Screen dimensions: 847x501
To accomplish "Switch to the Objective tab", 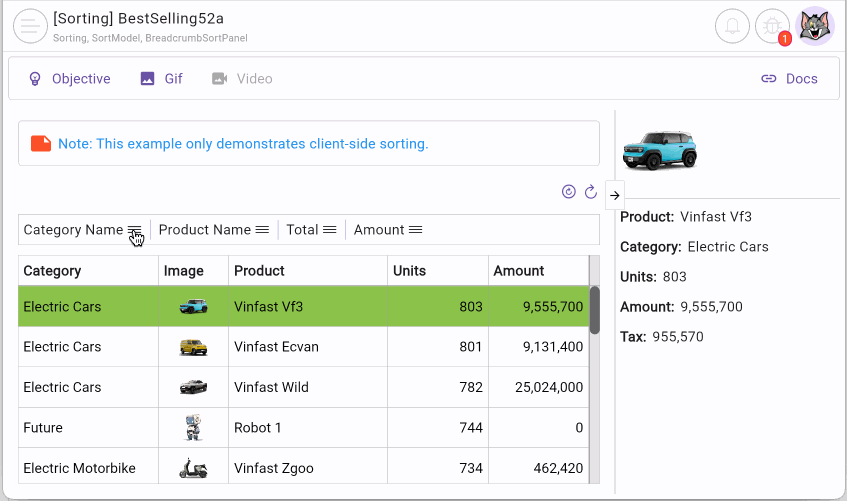I will pos(69,79).
